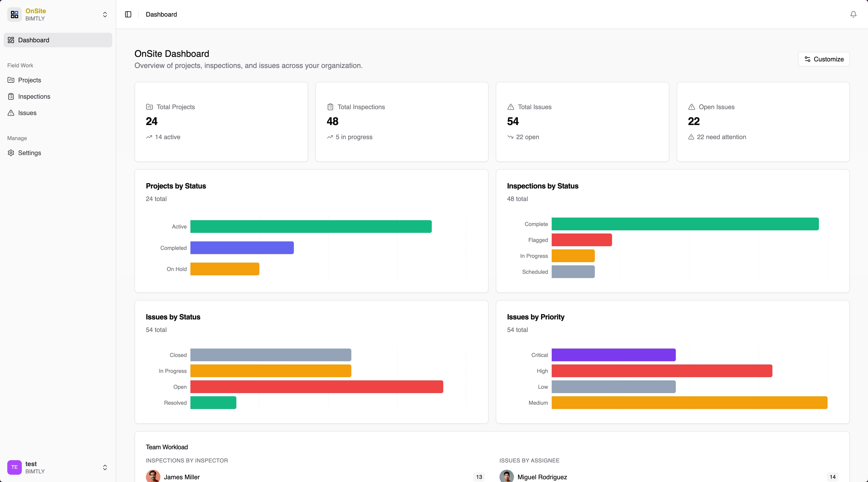Select the Inspections clipboard icon
This screenshot has height=482, width=868.
11,96
